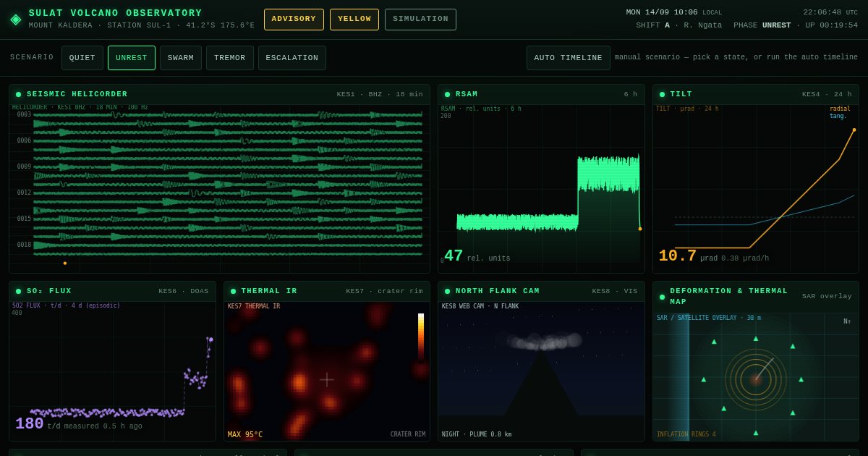
Task: Click the 'INFLATION RINGS 4' label
Action: 686,435
